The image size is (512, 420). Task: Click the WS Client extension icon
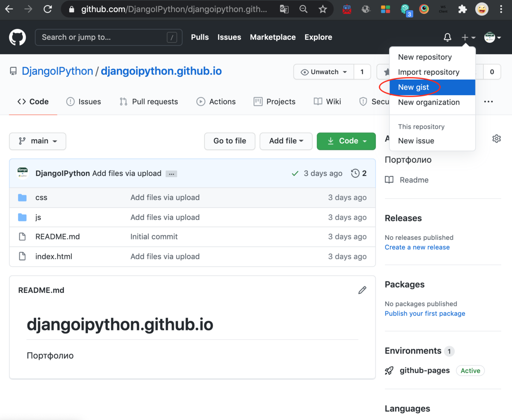(443, 9)
